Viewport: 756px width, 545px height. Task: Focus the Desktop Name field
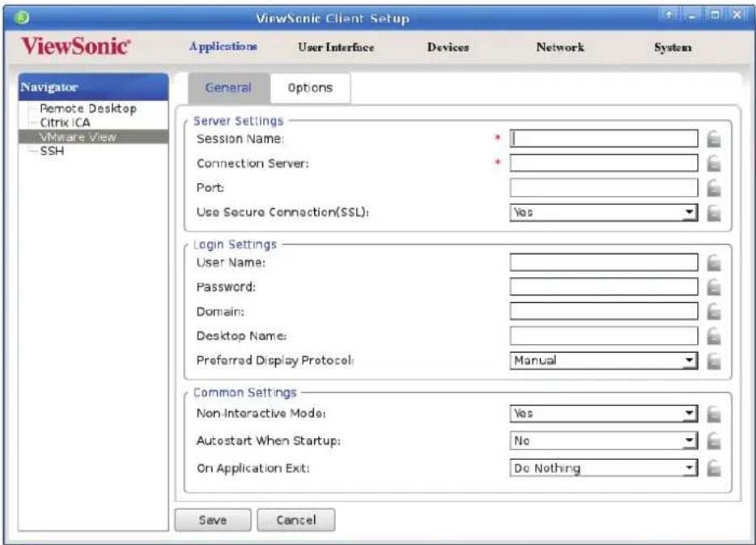pos(604,336)
